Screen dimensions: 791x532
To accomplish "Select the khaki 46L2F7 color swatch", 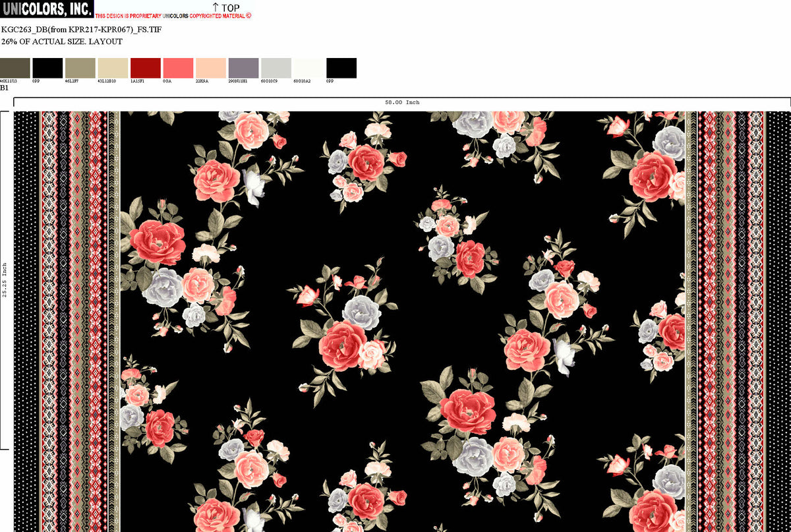I will (x=80, y=68).
